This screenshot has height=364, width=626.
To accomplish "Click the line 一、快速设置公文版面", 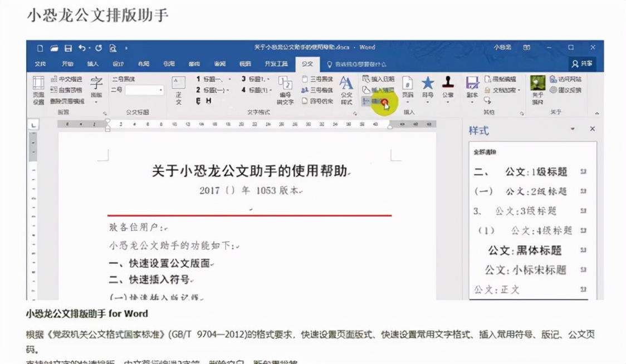I will 159,263.
